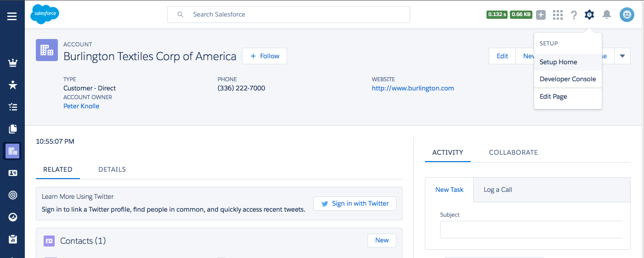Image resolution: width=644 pixels, height=258 pixels.
Task: Click the 0.66 KB size badge
Action: [521, 15]
